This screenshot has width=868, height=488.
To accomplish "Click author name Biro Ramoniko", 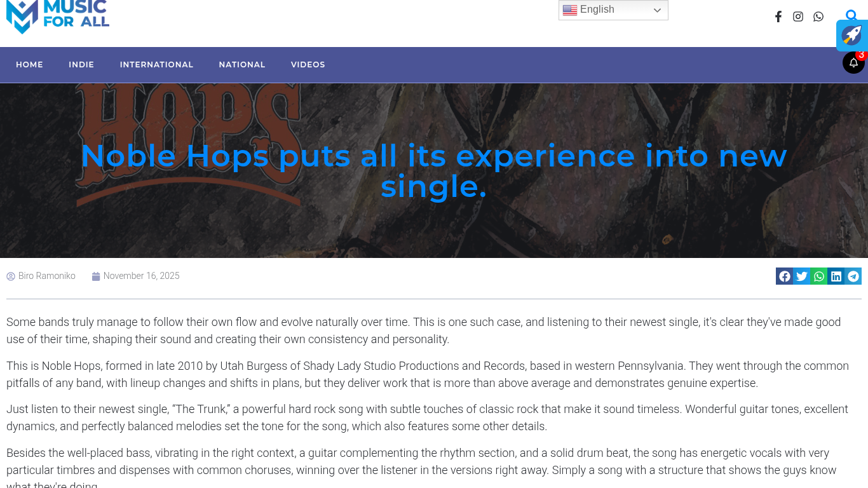I will click(x=46, y=276).
